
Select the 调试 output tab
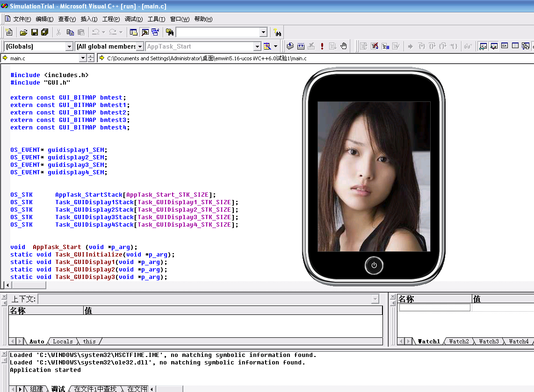tap(58, 389)
